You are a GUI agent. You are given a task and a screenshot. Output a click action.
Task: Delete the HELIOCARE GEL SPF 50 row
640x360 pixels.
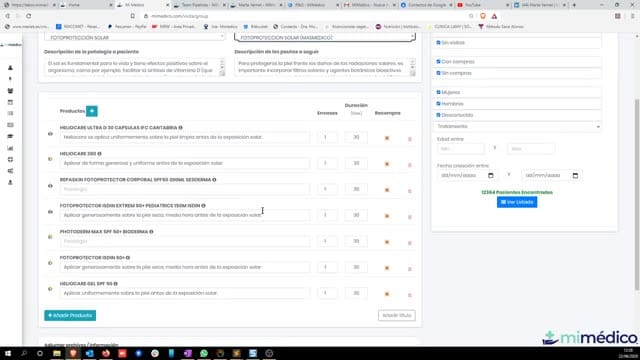point(410,295)
